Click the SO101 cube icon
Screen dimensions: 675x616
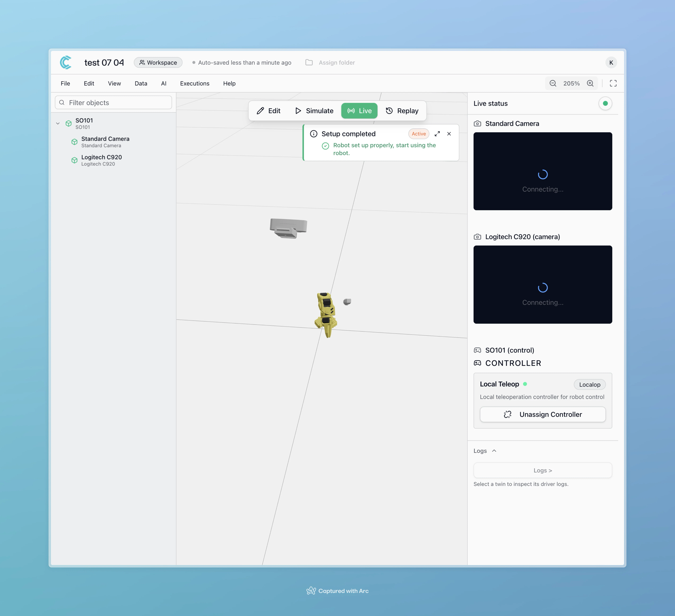pos(69,123)
